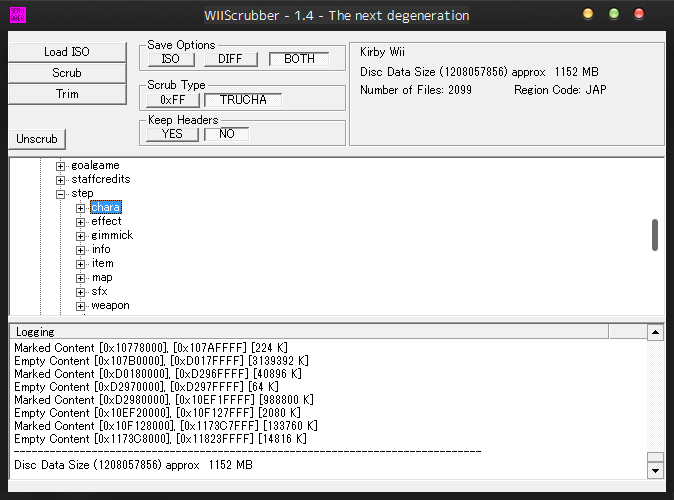Click log line 'Empty Content [0x107B0000]'
674x500 pixels.
pyautogui.click(x=161, y=361)
